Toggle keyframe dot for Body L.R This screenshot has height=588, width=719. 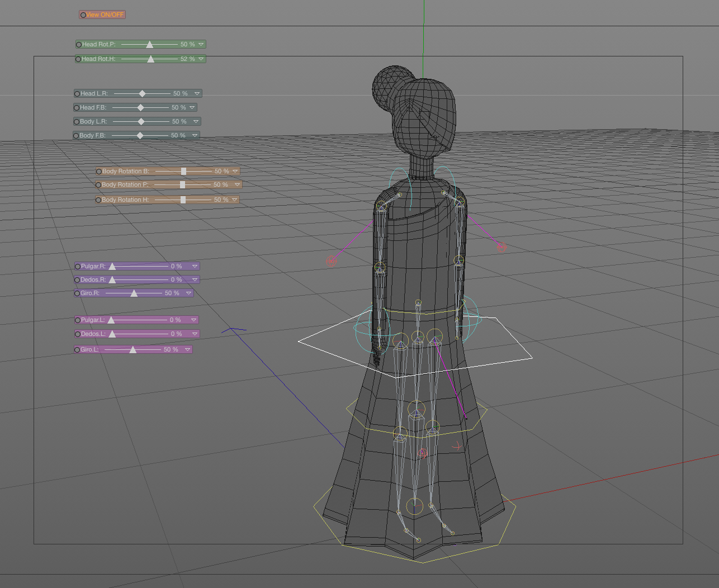point(77,122)
